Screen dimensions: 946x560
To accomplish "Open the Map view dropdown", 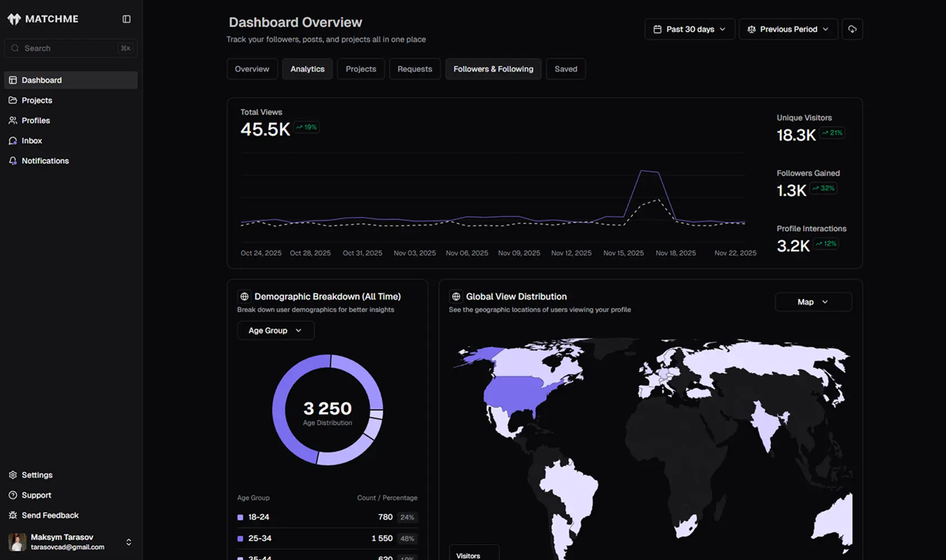I will pyautogui.click(x=813, y=301).
